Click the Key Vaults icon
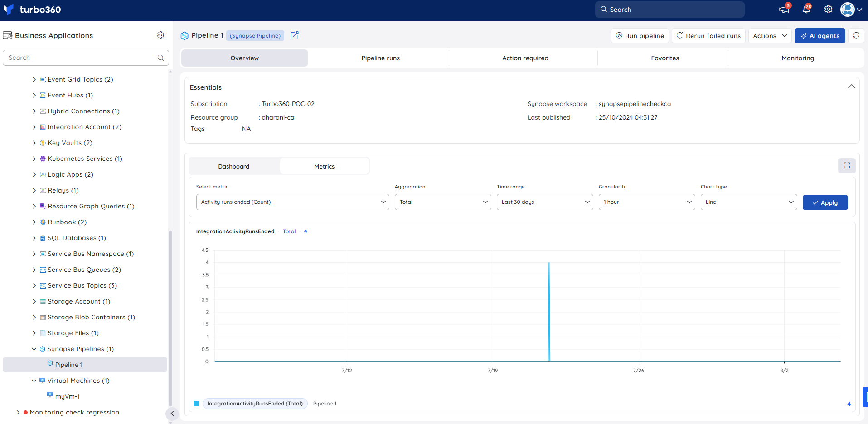 (43, 143)
